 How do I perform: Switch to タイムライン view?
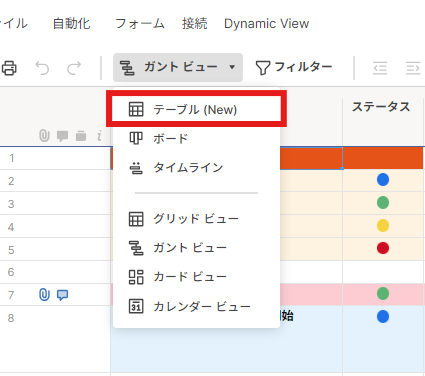[x=197, y=167]
